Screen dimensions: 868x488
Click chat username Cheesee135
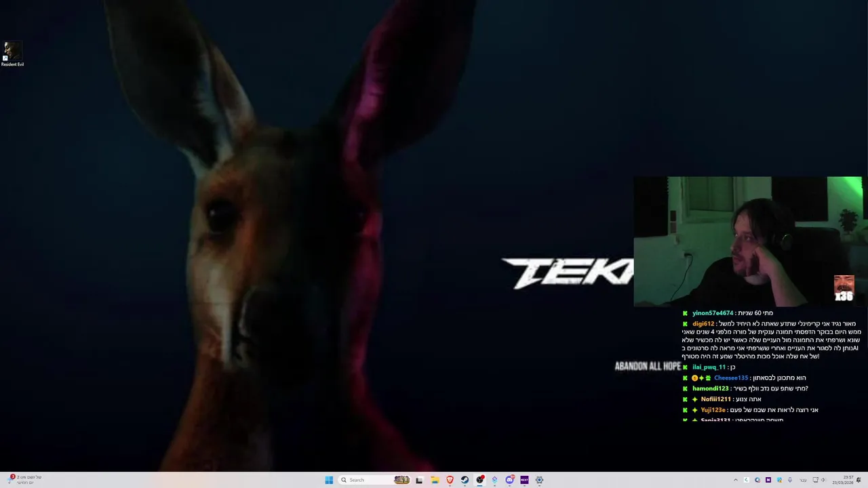(x=731, y=378)
